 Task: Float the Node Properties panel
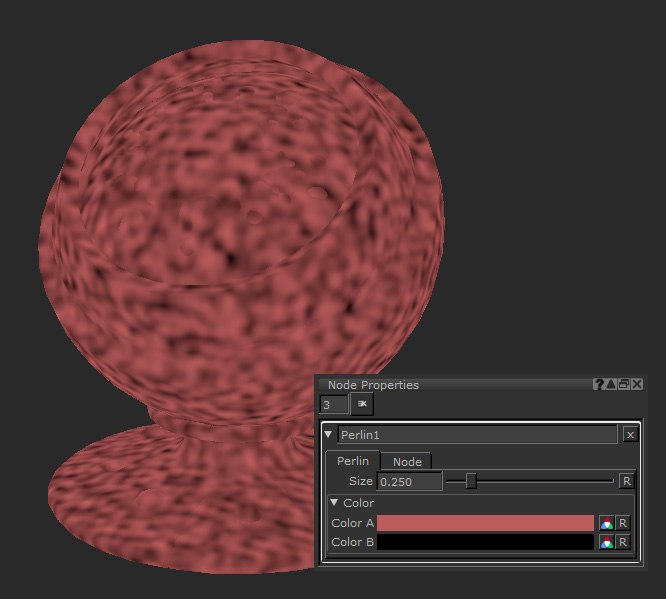click(624, 384)
